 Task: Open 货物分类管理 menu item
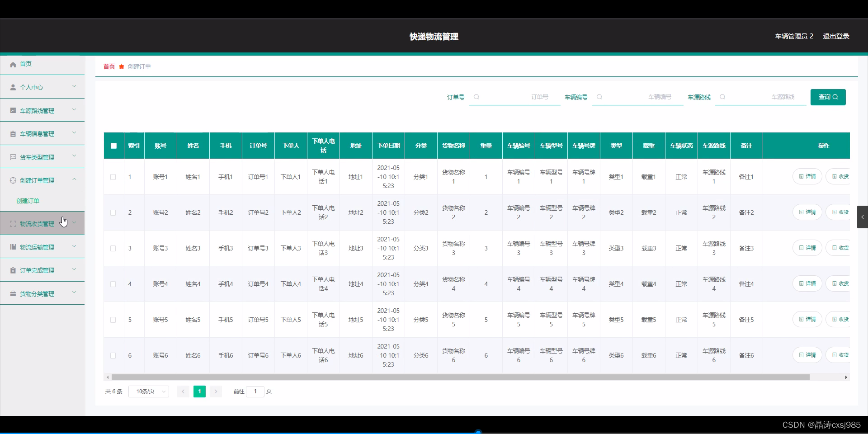click(x=42, y=294)
